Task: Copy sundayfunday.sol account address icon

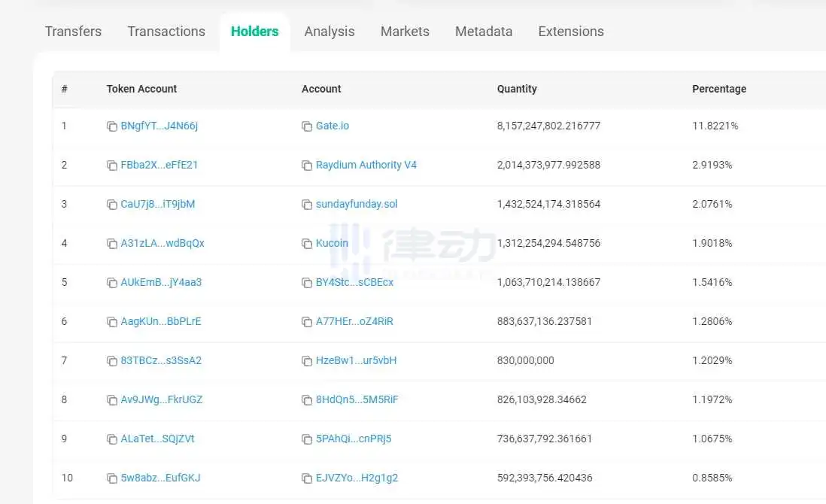Action: point(307,205)
